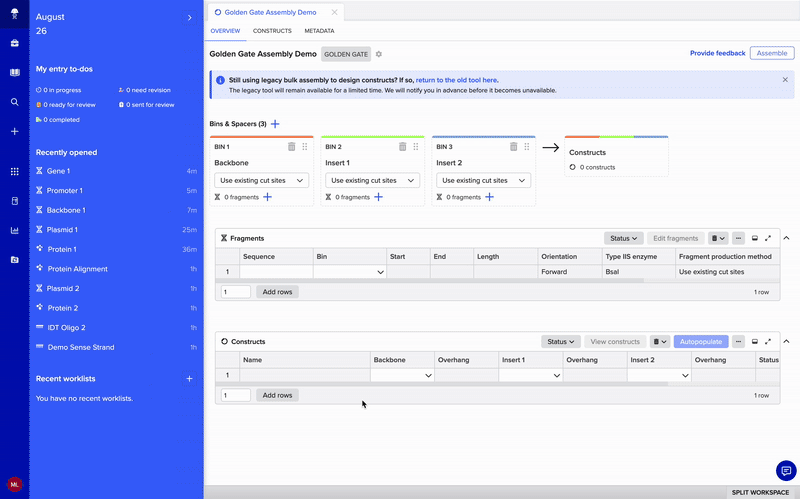Viewport: 800px width, 499px height.
Task: Click Sequence cell in fragment row 1
Action: (x=276, y=272)
